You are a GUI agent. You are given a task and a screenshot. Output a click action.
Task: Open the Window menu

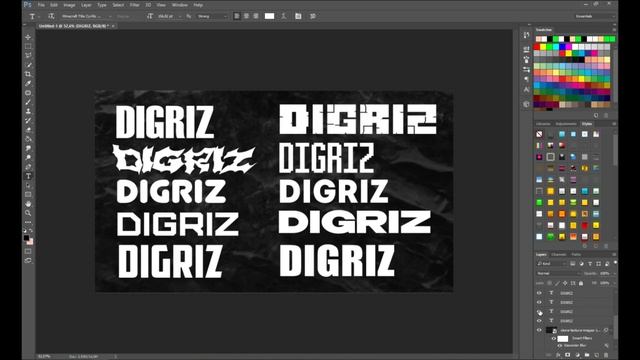point(180,5)
